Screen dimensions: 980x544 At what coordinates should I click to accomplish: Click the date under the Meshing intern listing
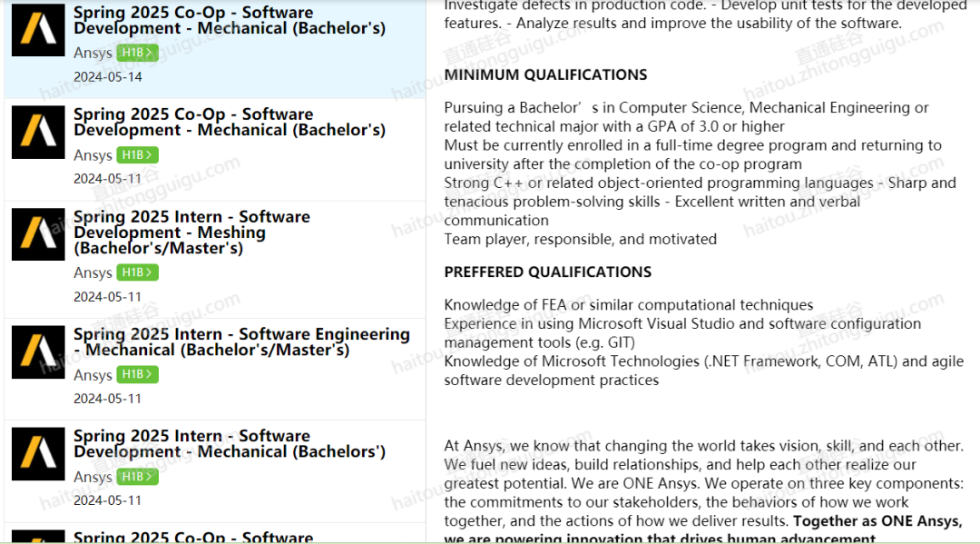pyautogui.click(x=107, y=296)
